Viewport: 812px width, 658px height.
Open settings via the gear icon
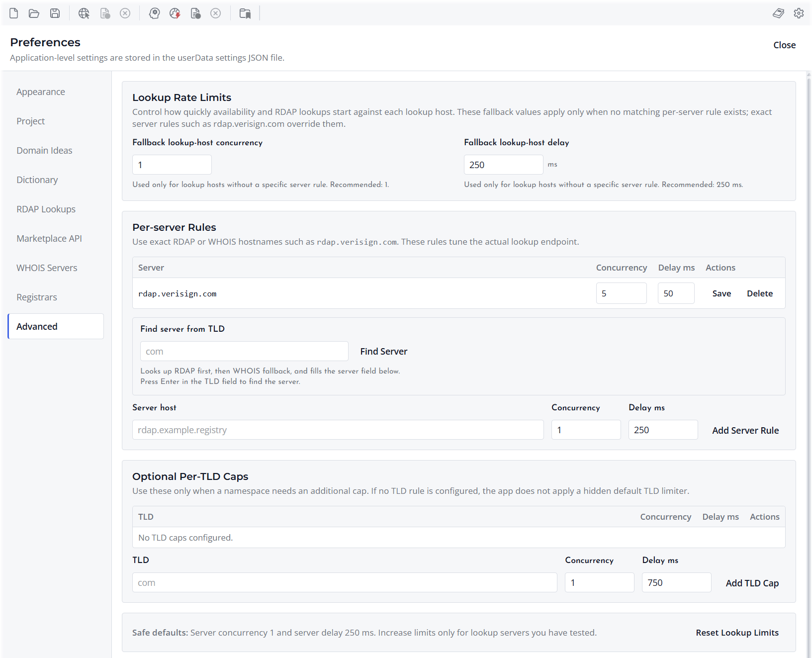(x=799, y=13)
